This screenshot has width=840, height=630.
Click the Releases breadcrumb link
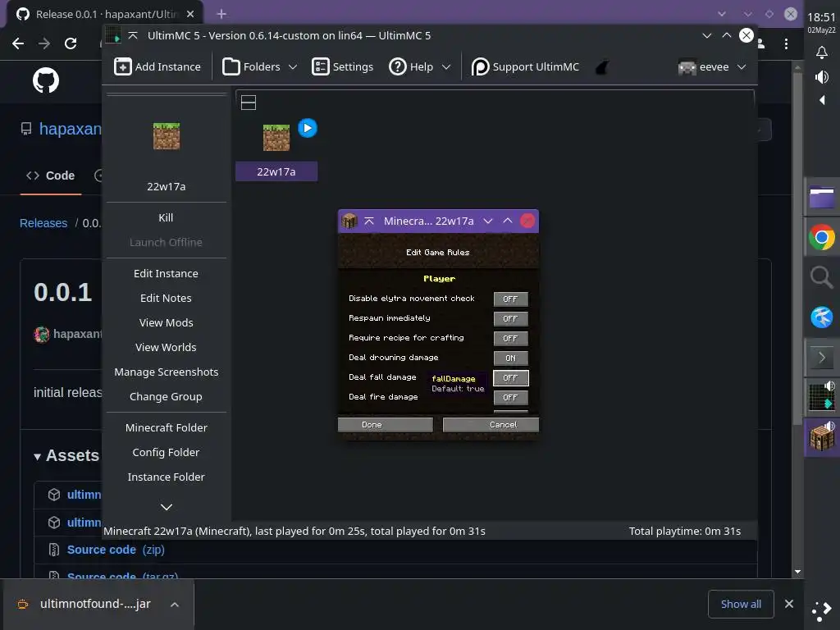[x=43, y=223]
